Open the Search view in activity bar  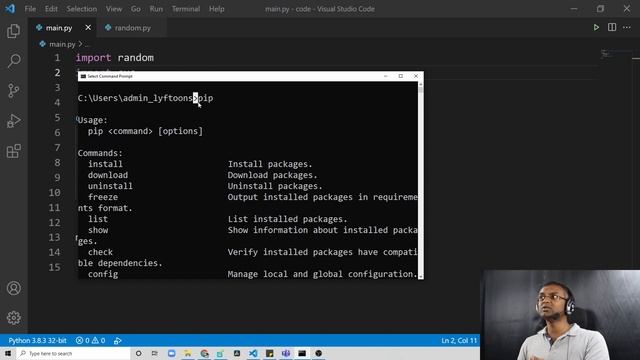[13, 61]
